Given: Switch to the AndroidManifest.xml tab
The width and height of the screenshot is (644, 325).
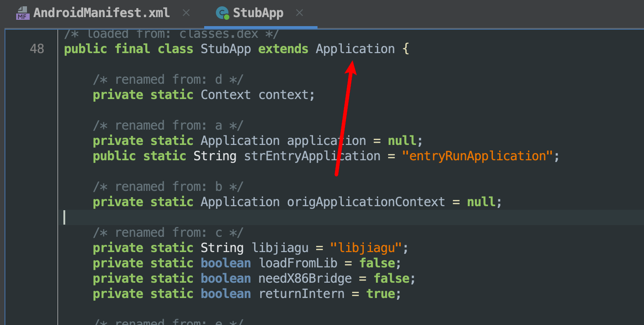Looking at the screenshot, I should [101, 13].
